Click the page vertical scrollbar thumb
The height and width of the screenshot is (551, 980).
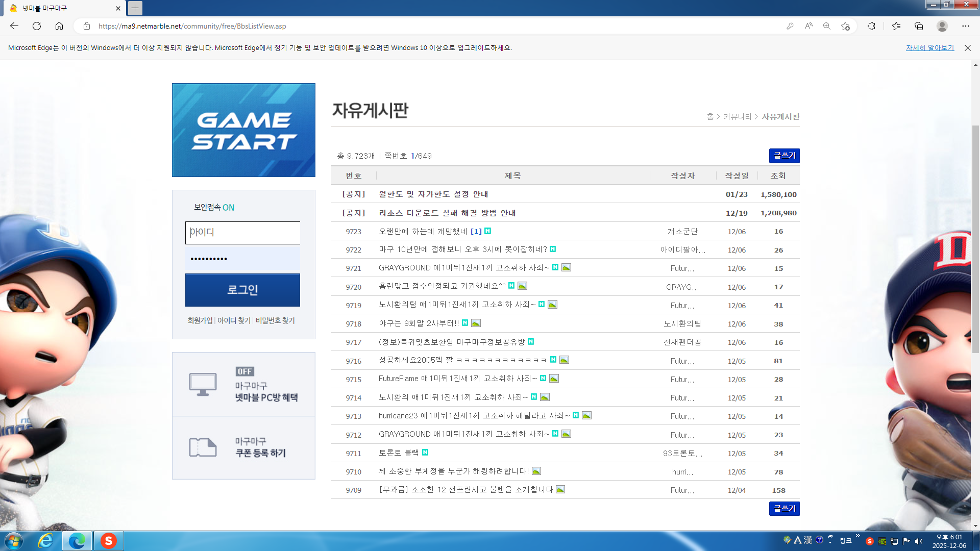tap(975, 238)
